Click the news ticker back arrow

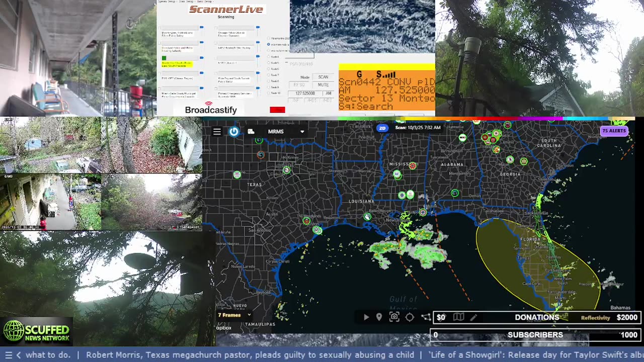pos(19,355)
